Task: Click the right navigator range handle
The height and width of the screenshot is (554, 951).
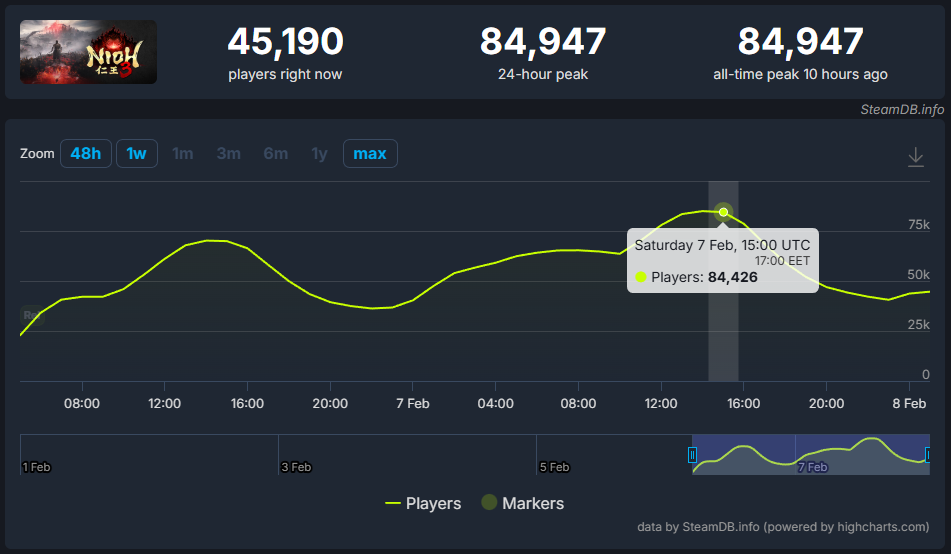Action: 928,455
